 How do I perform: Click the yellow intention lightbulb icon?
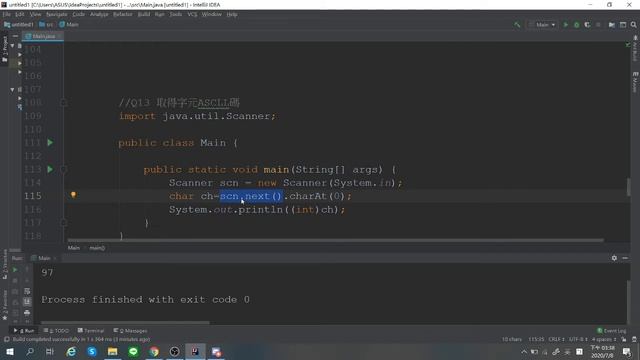coord(73,195)
